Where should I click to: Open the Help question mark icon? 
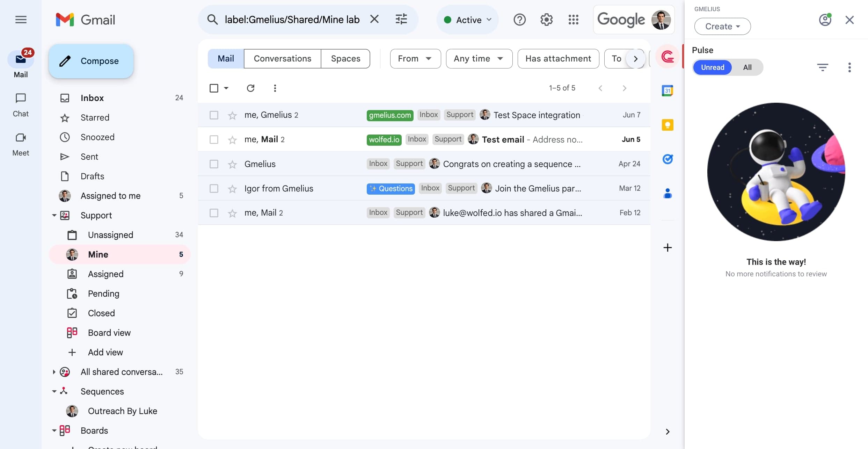pyautogui.click(x=519, y=20)
